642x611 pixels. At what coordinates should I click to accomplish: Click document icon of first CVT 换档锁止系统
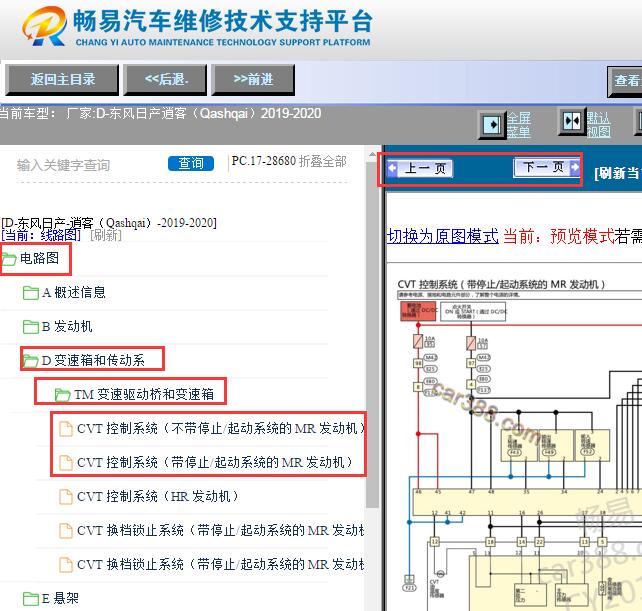click(x=66, y=531)
